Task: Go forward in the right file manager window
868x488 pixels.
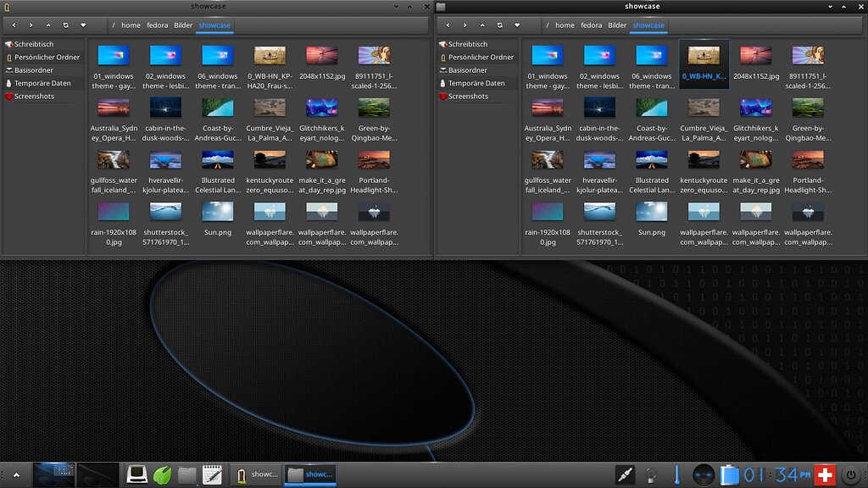Action: (465, 25)
